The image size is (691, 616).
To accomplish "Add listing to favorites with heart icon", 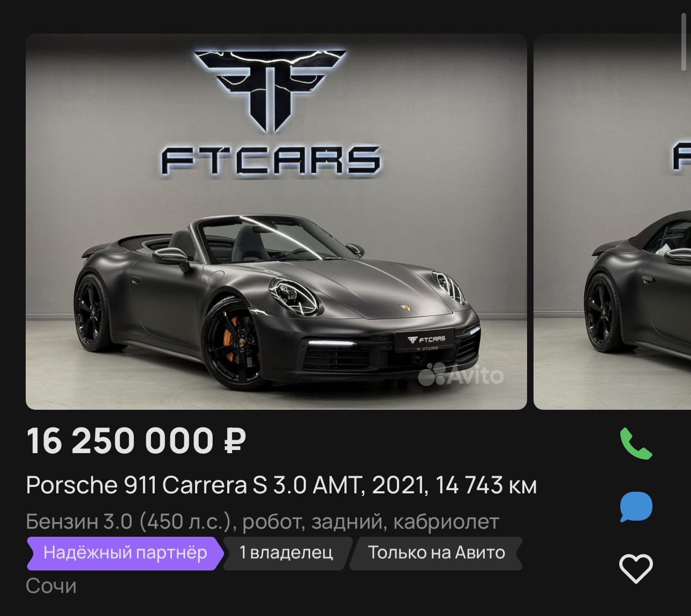I will [x=636, y=568].
